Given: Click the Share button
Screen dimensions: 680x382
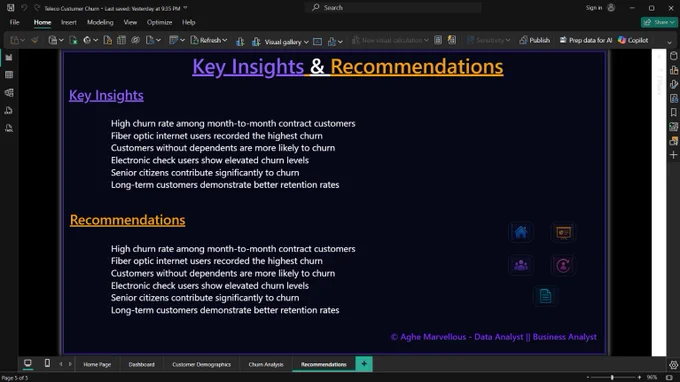Looking at the screenshot, I should coord(659,22).
